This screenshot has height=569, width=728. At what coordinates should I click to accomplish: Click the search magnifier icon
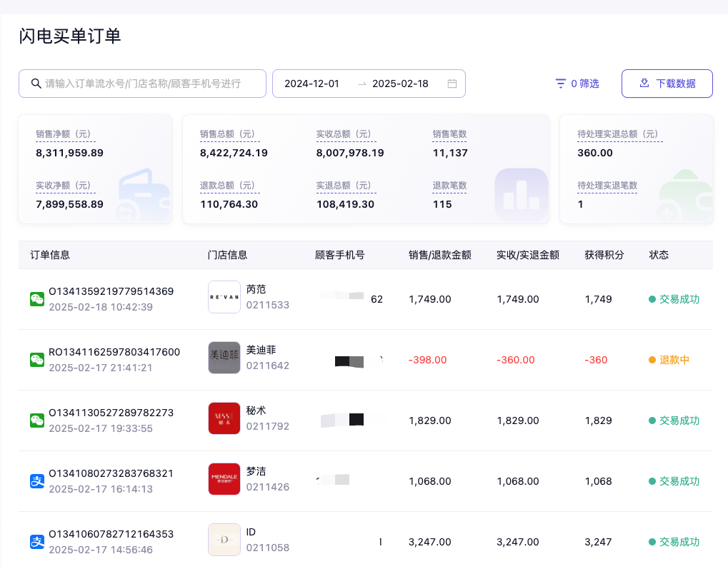tap(36, 84)
